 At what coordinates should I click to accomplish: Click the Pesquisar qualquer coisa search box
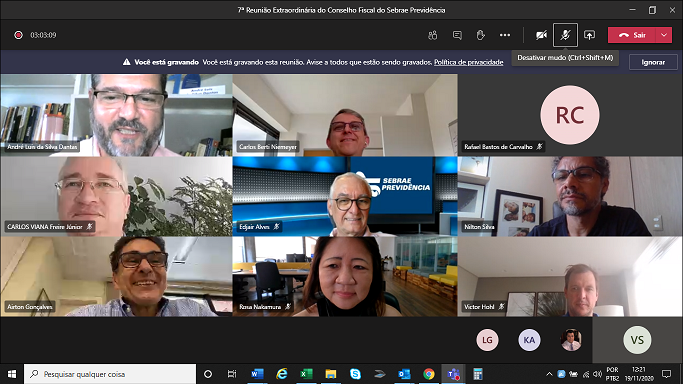pos(110,374)
